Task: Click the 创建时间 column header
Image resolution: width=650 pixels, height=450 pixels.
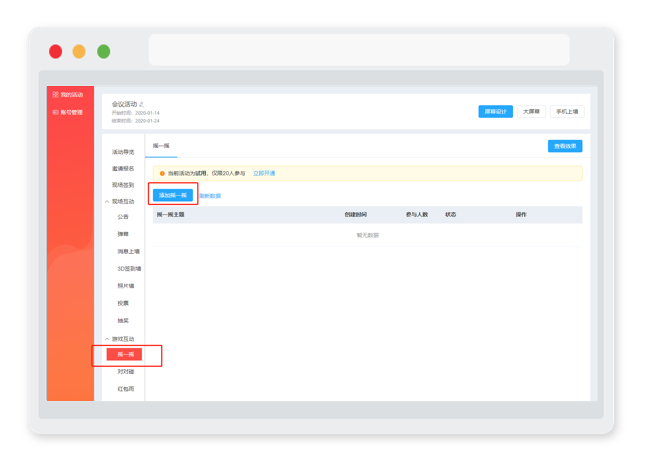Action: pos(356,215)
